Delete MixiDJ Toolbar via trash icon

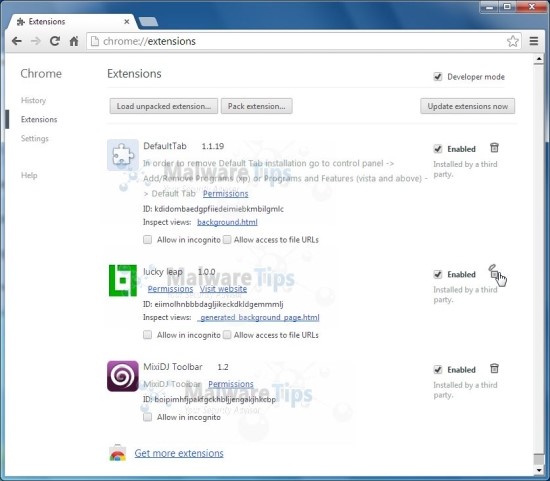(494, 368)
